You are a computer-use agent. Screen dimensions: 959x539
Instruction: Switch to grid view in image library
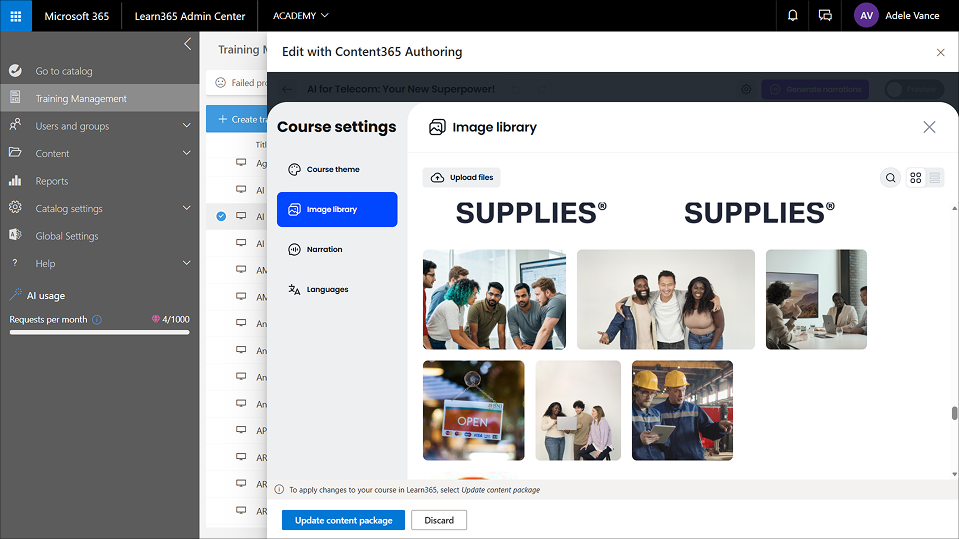[915, 178]
